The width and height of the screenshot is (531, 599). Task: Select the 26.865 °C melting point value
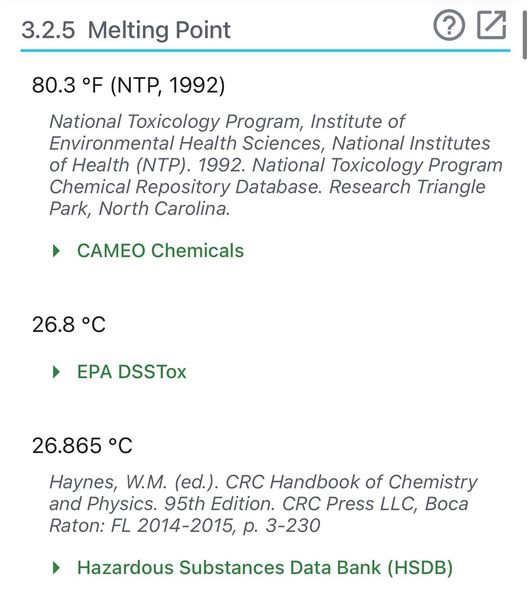[82, 445]
